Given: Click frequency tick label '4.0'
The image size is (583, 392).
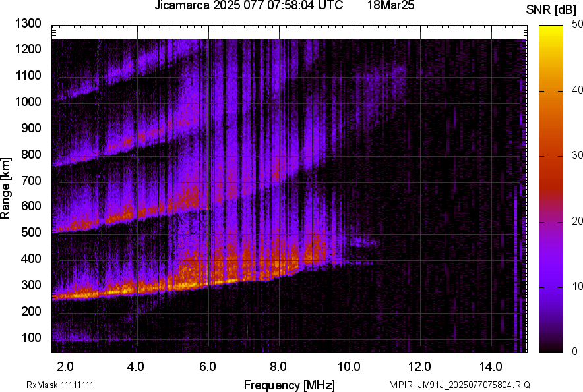Looking at the screenshot, I should [136, 367].
